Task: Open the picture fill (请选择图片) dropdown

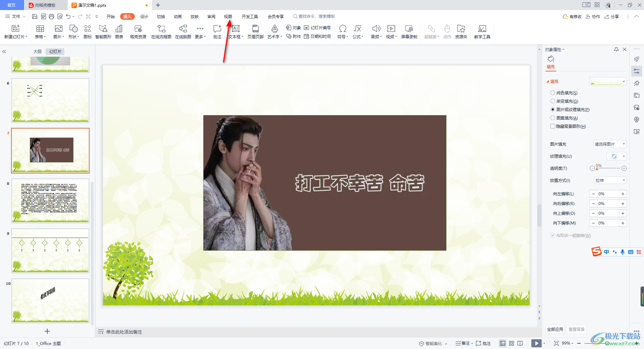Action: (610, 144)
